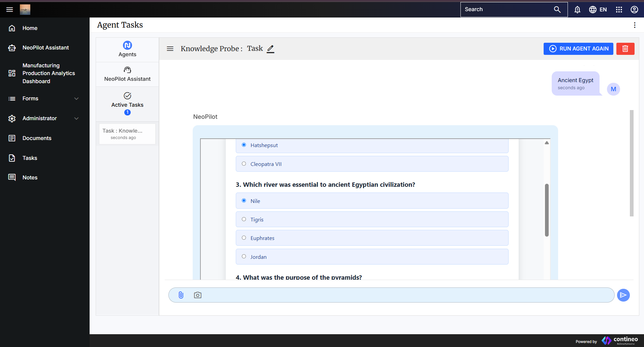Open Documents in the sidebar
This screenshot has height=347, width=644.
point(37,138)
